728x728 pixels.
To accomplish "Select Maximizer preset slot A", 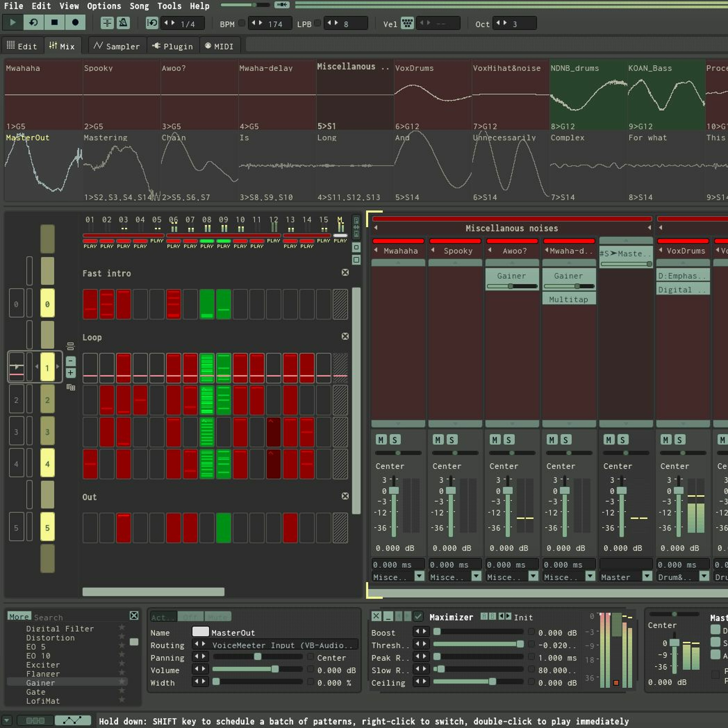I will (x=484, y=616).
